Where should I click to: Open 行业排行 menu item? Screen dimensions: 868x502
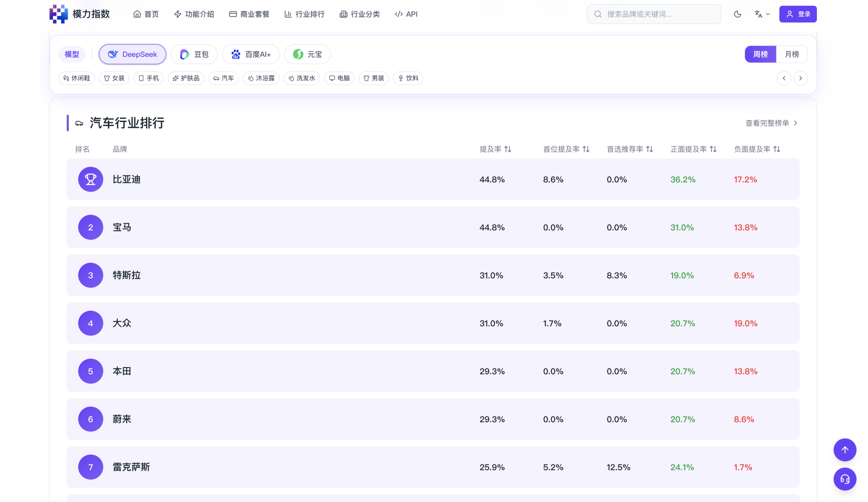(304, 14)
